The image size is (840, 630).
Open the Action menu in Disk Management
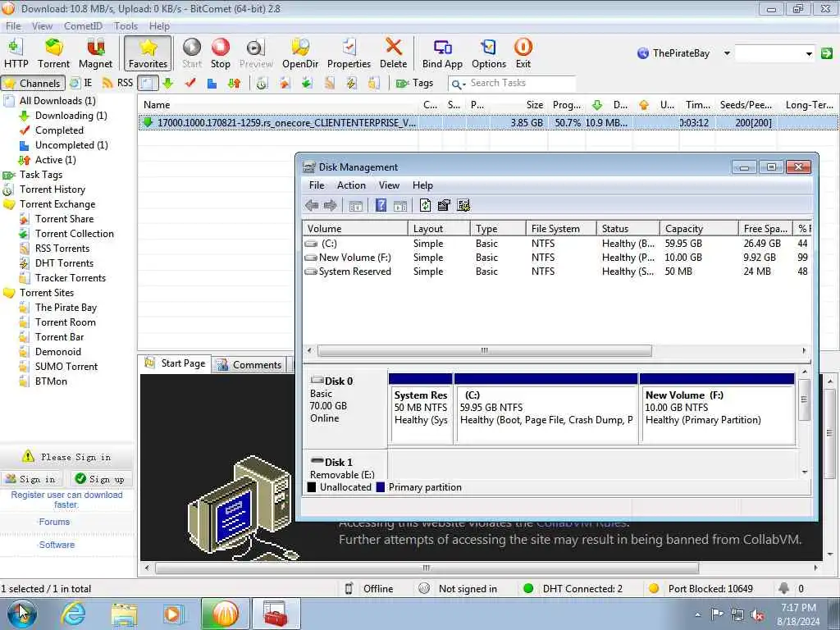[x=351, y=185]
